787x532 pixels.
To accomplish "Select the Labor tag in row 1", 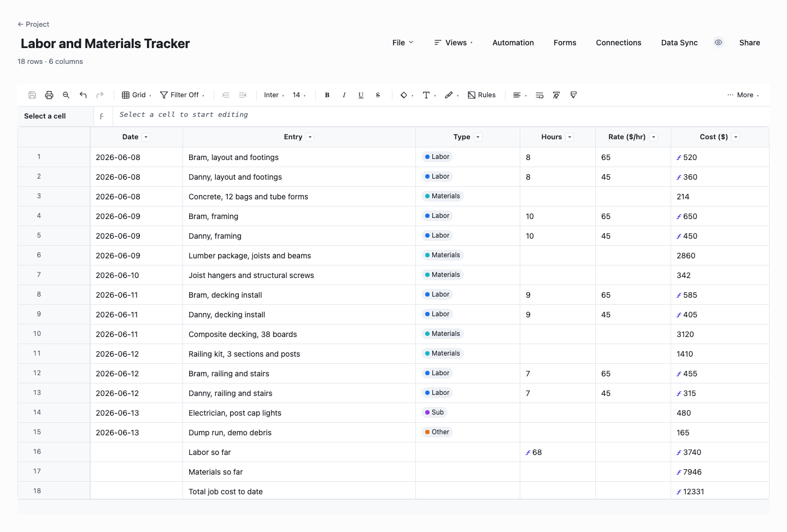I will [x=437, y=157].
